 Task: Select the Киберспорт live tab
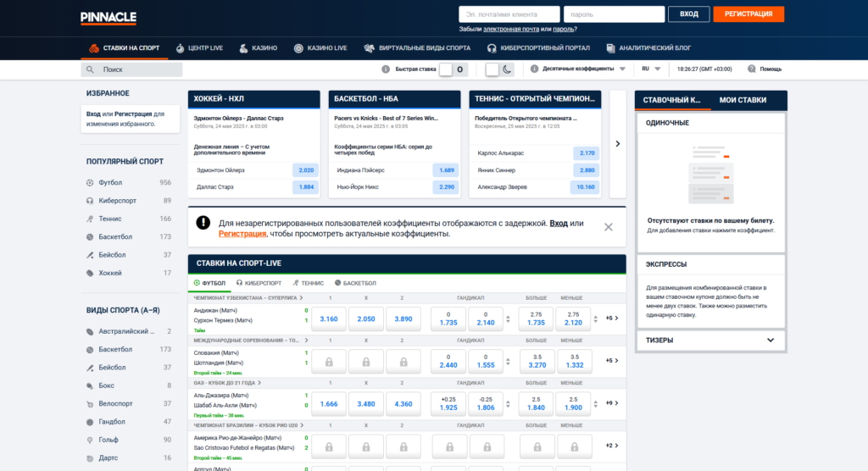(259, 284)
